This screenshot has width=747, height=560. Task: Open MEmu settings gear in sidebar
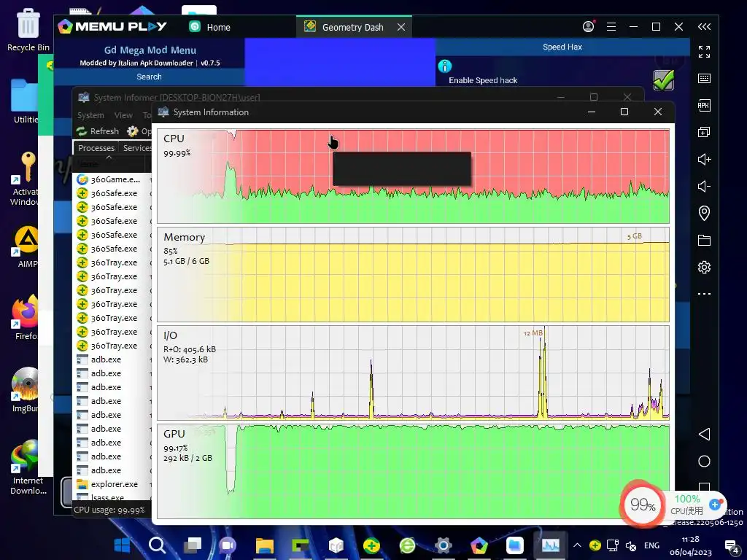point(704,267)
